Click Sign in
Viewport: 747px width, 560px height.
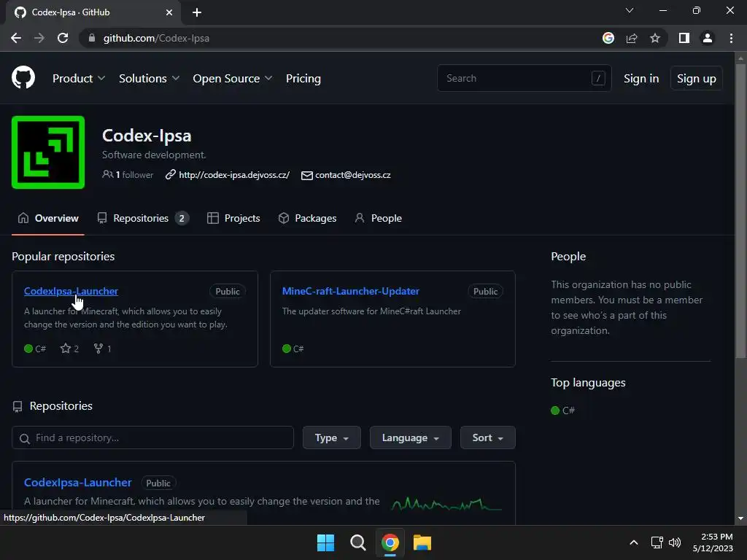pyautogui.click(x=641, y=79)
